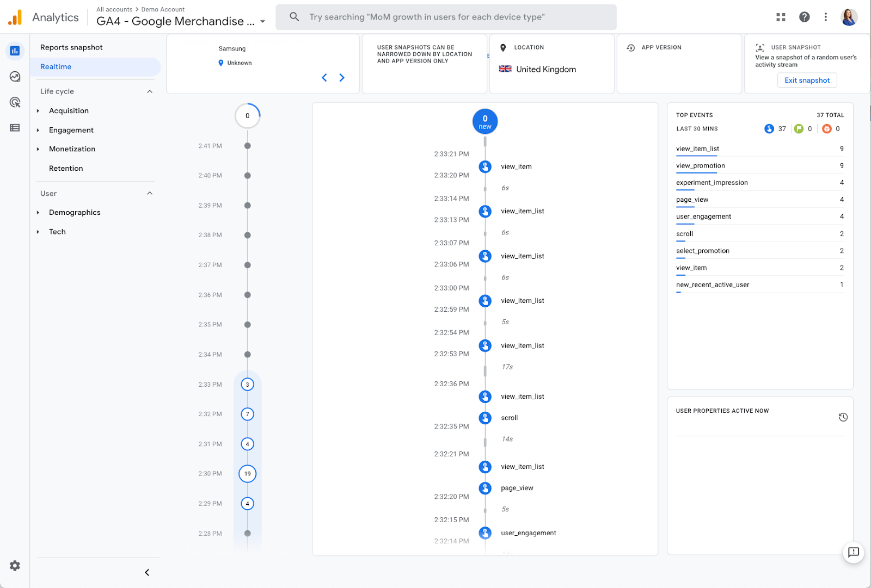This screenshot has width=871, height=588.
Task: Select the 2:30 PM marker with 19 events
Action: [x=248, y=474]
